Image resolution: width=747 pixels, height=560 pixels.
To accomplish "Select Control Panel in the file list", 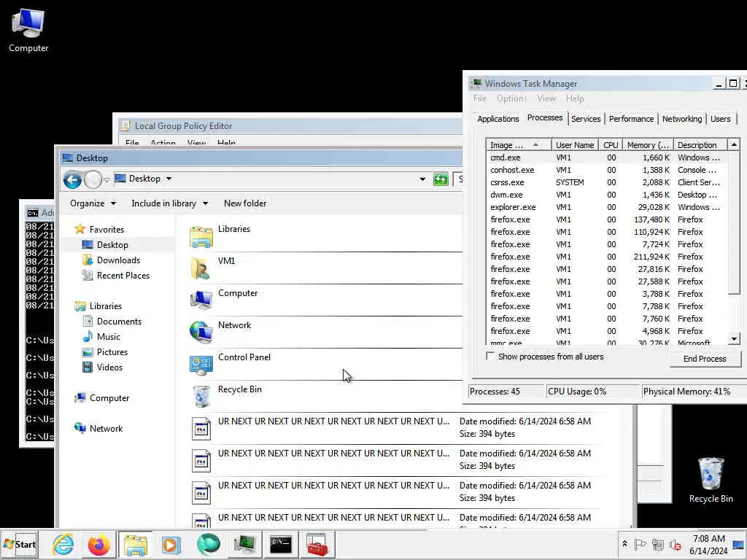I will click(325, 364).
